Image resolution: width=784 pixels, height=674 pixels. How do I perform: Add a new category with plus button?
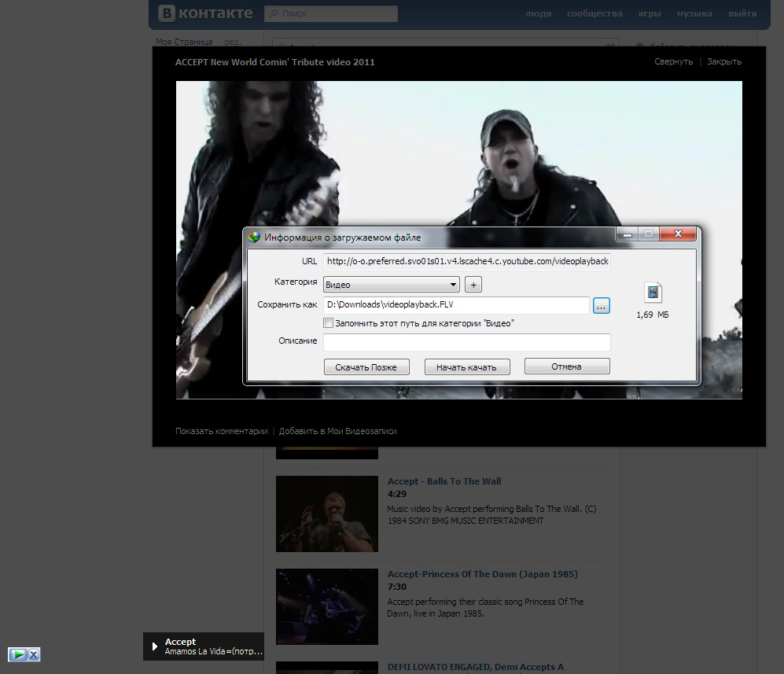coord(473,285)
